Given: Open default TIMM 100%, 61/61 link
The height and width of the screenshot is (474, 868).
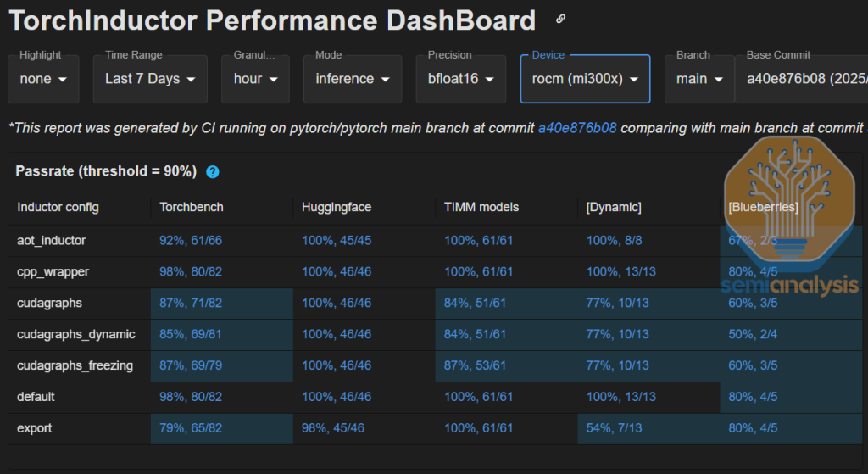Looking at the screenshot, I should point(478,397).
